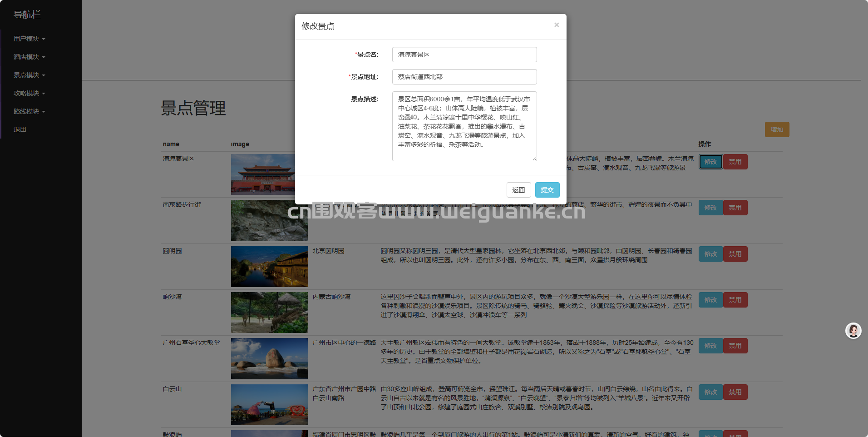Select the 内蒙古响沙湾 address cell
The height and width of the screenshot is (437, 868).
tap(332, 297)
